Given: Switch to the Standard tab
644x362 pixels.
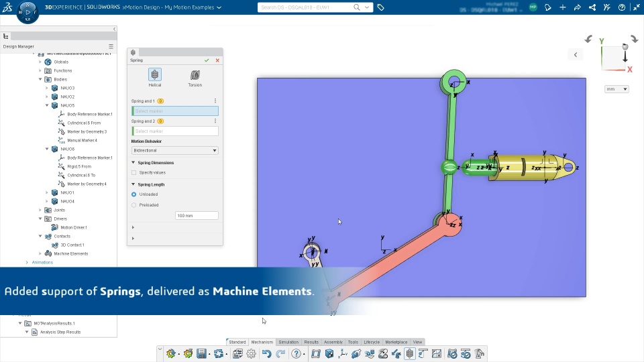Looking at the screenshot, I should 237,342.
